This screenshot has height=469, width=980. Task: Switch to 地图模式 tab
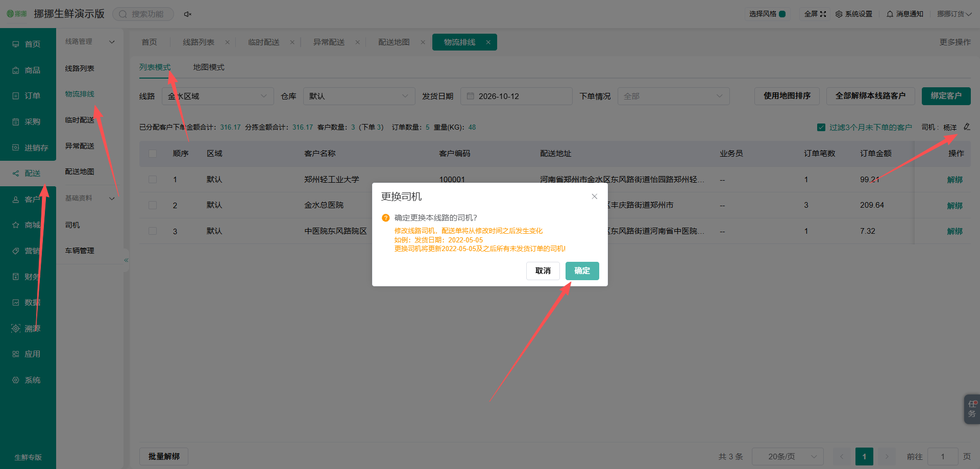tap(209, 67)
